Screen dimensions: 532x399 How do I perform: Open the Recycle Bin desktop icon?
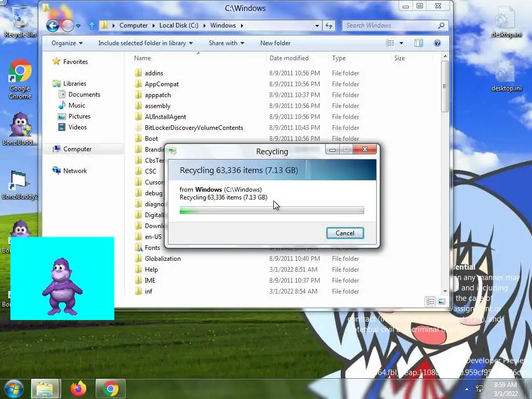20,21
